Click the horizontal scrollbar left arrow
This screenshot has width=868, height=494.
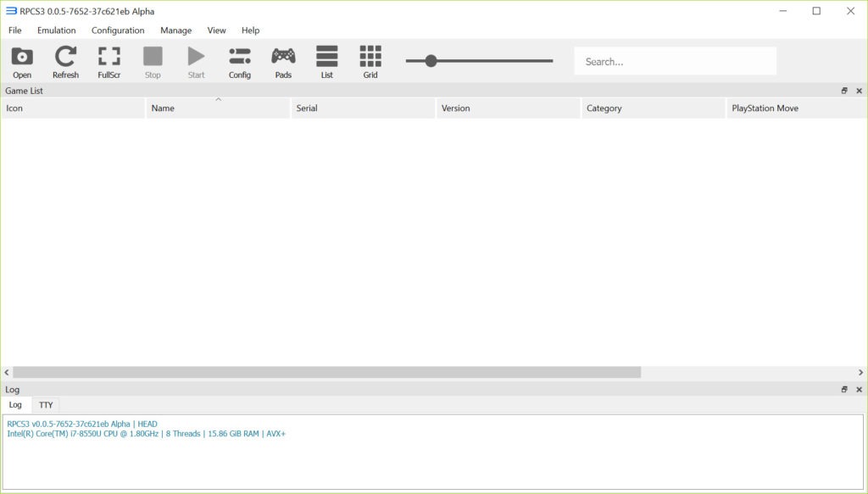coord(7,372)
